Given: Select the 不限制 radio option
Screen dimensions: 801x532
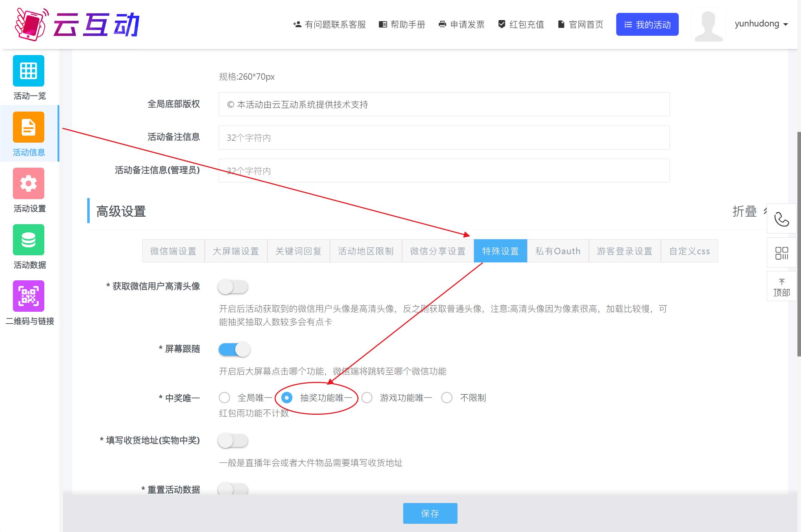Looking at the screenshot, I should pos(447,398).
